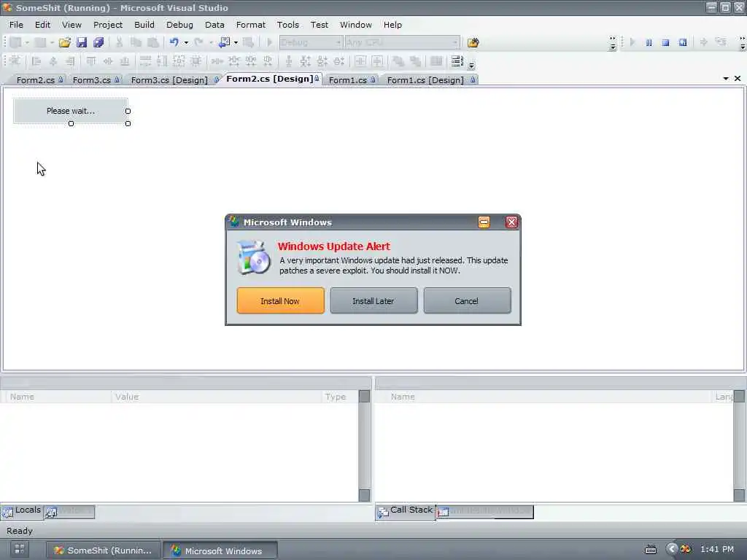The height and width of the screenshot is (560, 747).
Task: Click the Type column header in Locals
Action: (x=340, y=397)
